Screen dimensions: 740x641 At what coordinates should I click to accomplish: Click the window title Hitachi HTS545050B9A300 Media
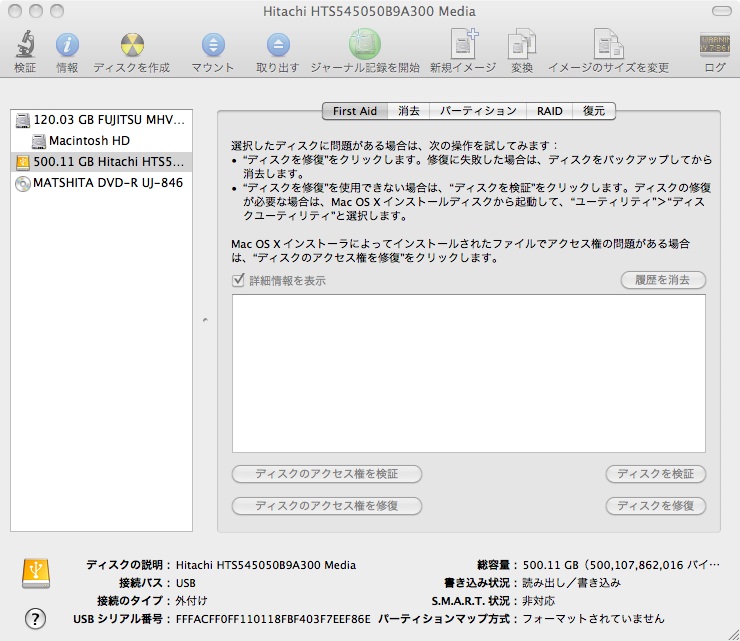tap(369, 11)
